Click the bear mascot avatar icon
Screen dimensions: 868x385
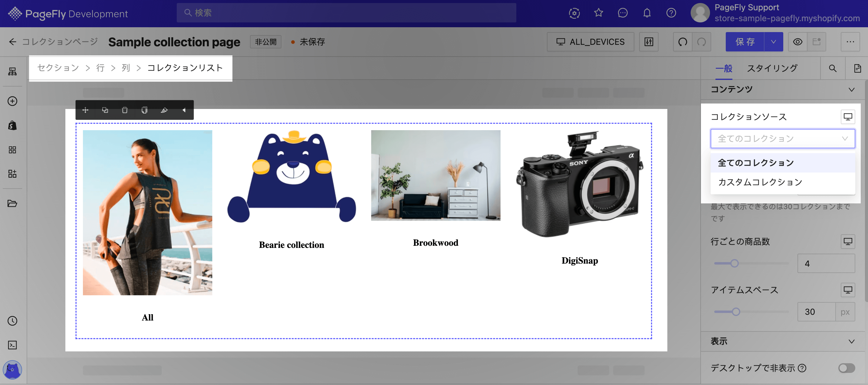12,370
